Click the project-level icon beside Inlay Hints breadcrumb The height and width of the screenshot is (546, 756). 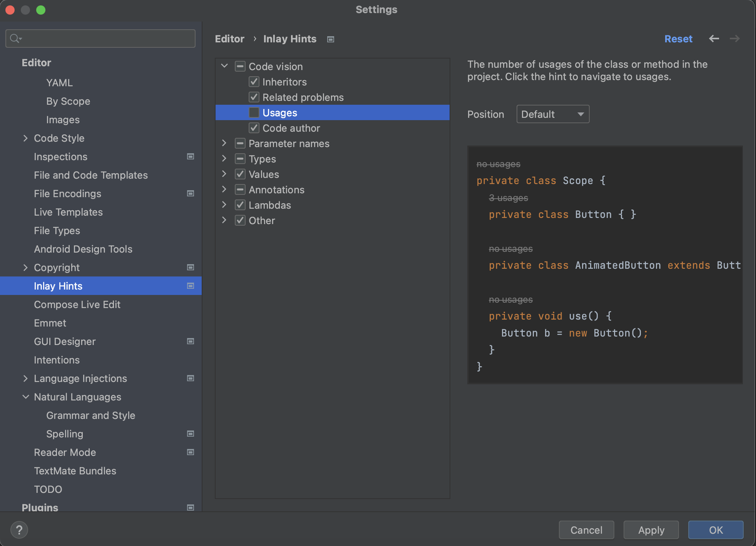pyautogui.click(x=330, y=39)
